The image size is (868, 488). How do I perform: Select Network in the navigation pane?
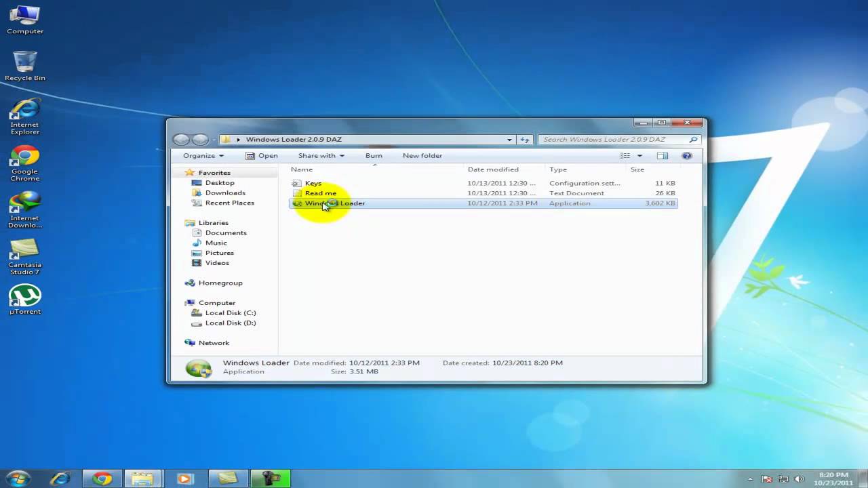(x=214, y=343)
